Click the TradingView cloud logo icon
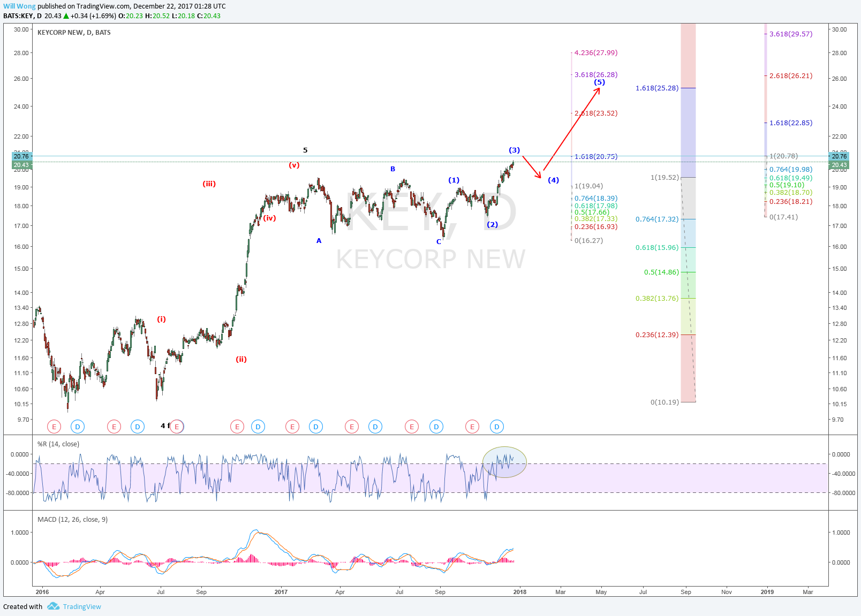Screen dimensions: 861x616 click(x=53, y=606)
